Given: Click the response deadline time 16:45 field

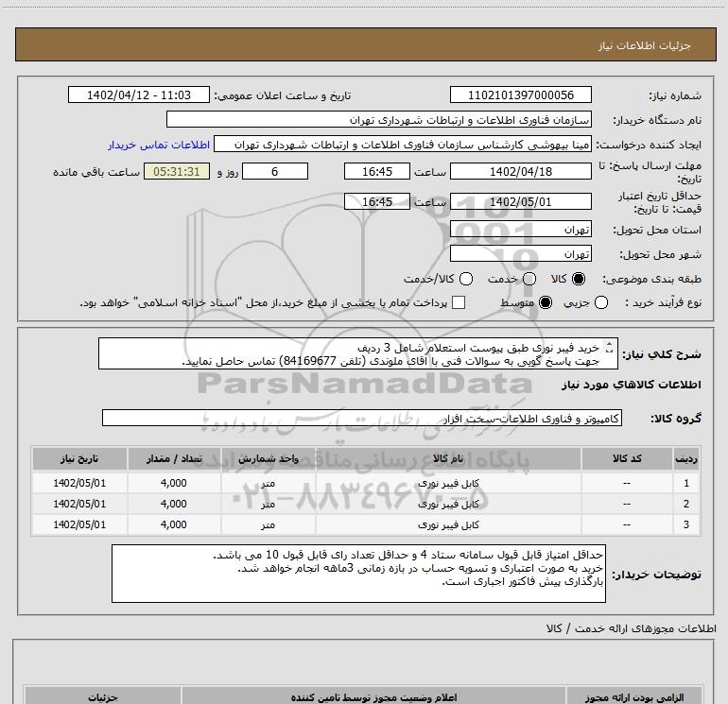Looking at the screenshot, I should pos(377,171).
